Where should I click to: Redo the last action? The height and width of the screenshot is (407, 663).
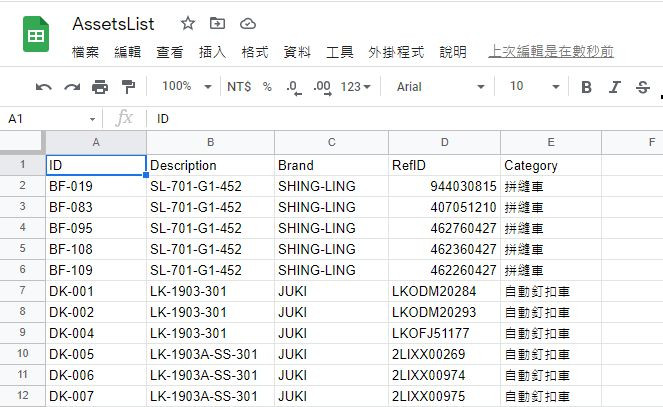point(72,87)
